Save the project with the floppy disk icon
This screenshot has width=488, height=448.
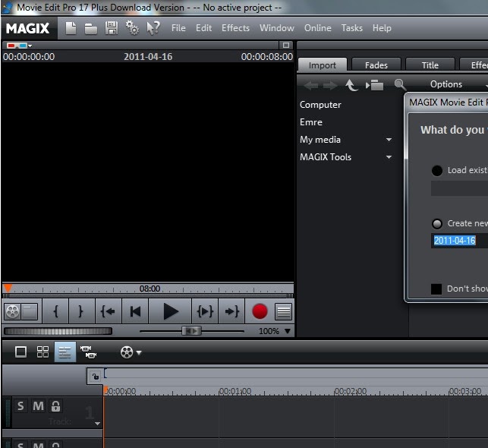point(112,28)
